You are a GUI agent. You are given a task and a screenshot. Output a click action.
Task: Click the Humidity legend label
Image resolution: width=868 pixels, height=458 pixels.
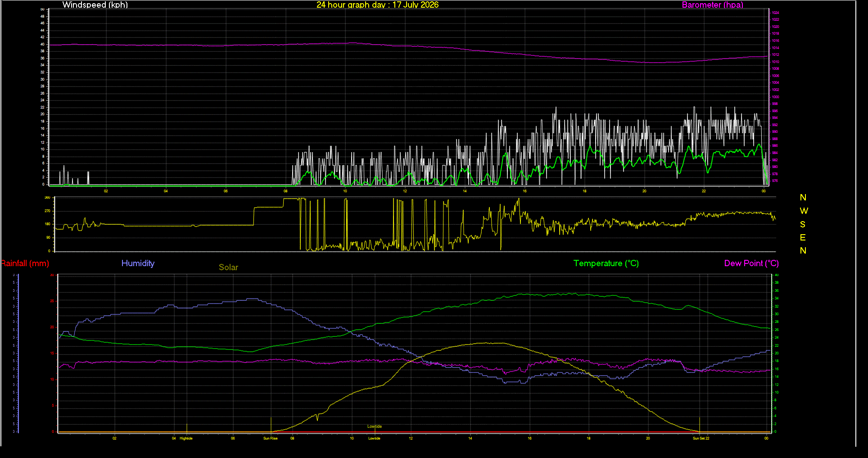click(138, 263)
